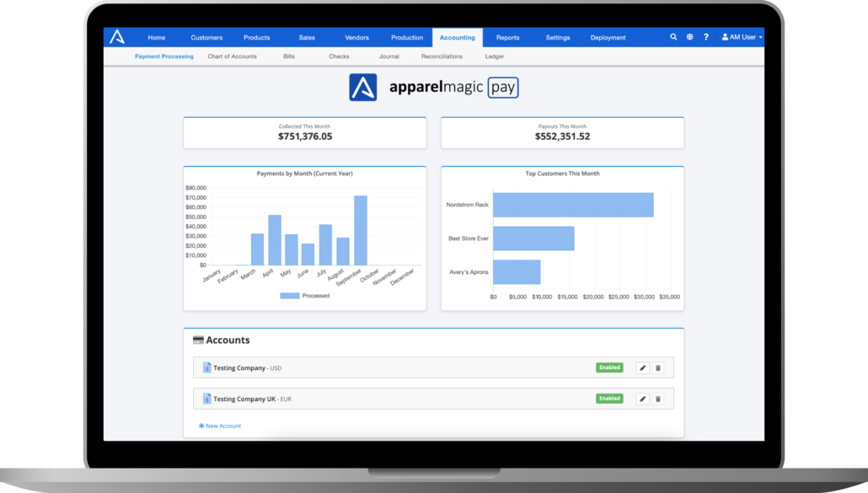This screenshot has height=493, width=868.
Task: Click the Testing Company UK document icon
Action: pyautogui.click(x=206, y=399)
